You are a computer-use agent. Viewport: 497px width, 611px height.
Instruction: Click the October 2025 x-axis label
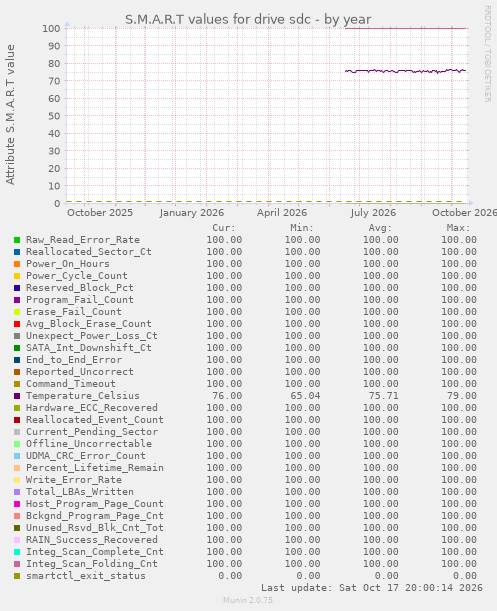pyautogui.click(x=100, y=213)
